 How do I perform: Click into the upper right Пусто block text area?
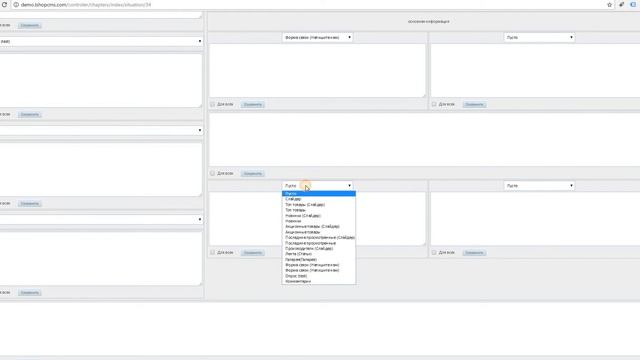point(536,71)
